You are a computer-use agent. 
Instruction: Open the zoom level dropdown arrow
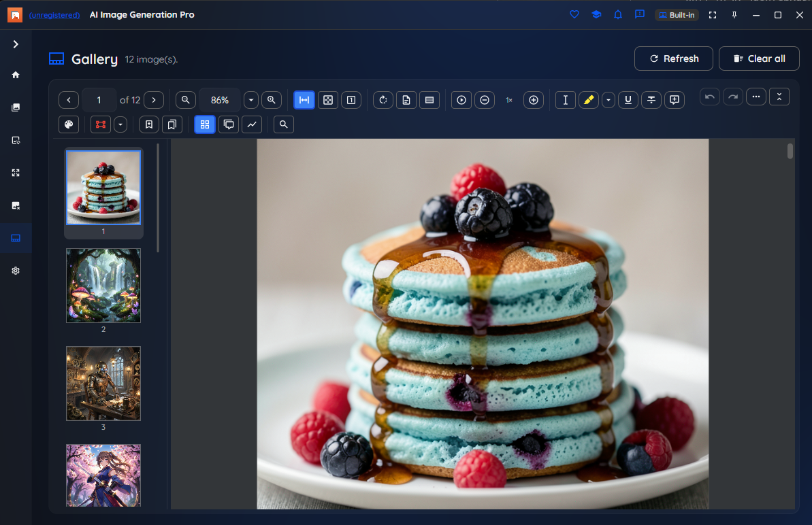pyautogui.click(x=251, y=100)
